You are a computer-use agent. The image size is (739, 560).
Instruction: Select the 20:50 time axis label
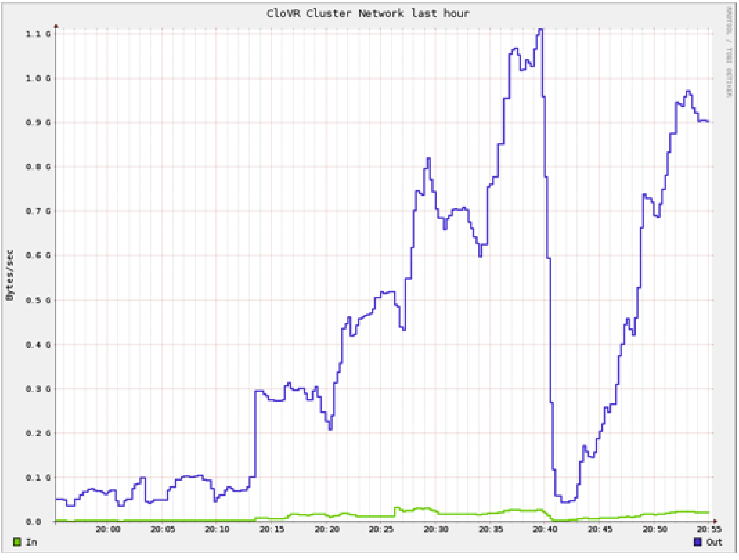click(x=655, y=529)
